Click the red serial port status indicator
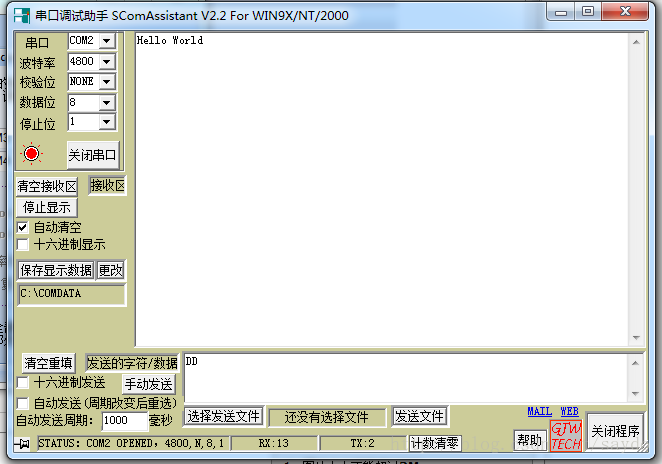Image resolution: width=662 pixels, height=464 pixels. pyautogui.click(x=32, y=154)
